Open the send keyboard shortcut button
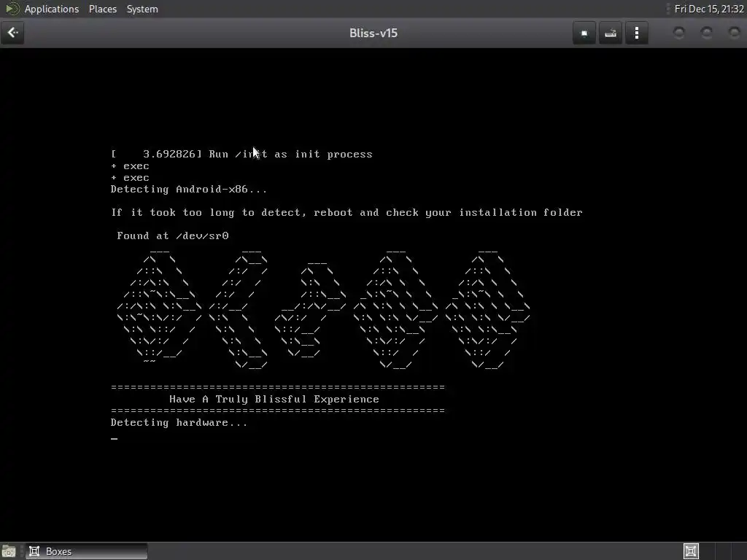The image size is (747, 560). pos(611,34)
